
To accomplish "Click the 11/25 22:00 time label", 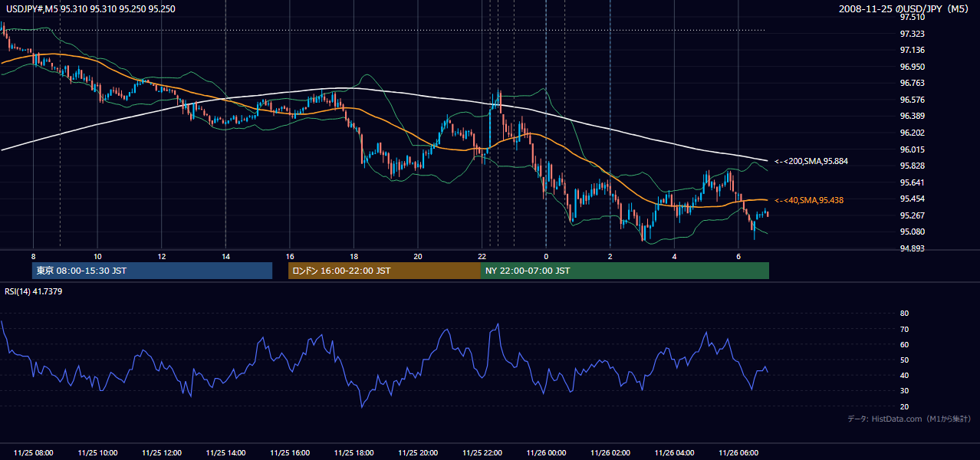I will 482,452.
